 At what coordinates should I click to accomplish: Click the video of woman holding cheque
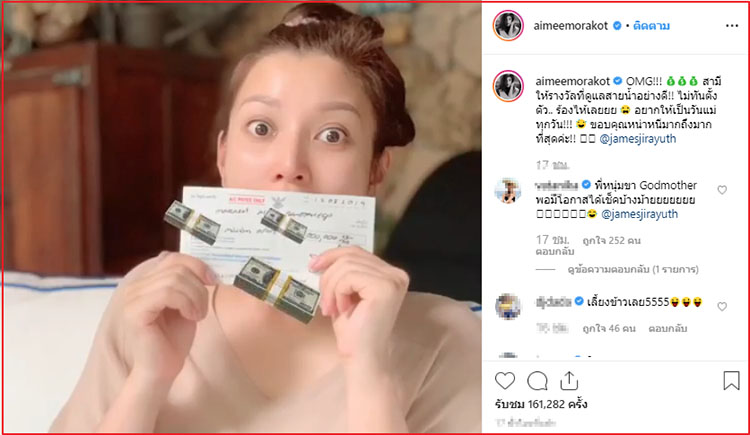242,217
